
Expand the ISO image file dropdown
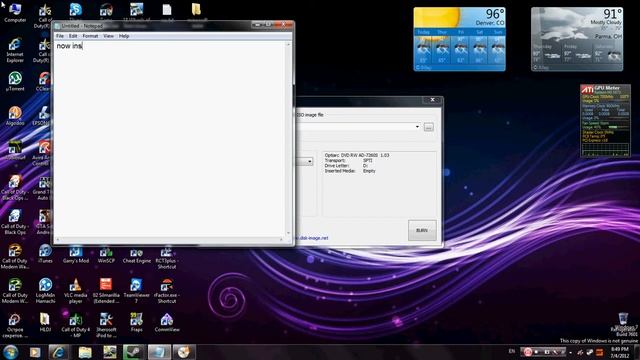click(417, 127)
